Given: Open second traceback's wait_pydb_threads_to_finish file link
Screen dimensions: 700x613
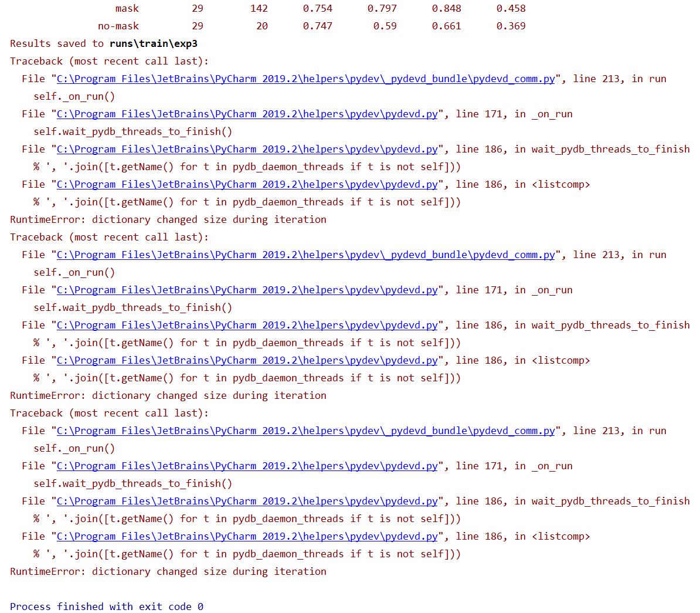Looking at the screenshot, I should pos(246,325).
